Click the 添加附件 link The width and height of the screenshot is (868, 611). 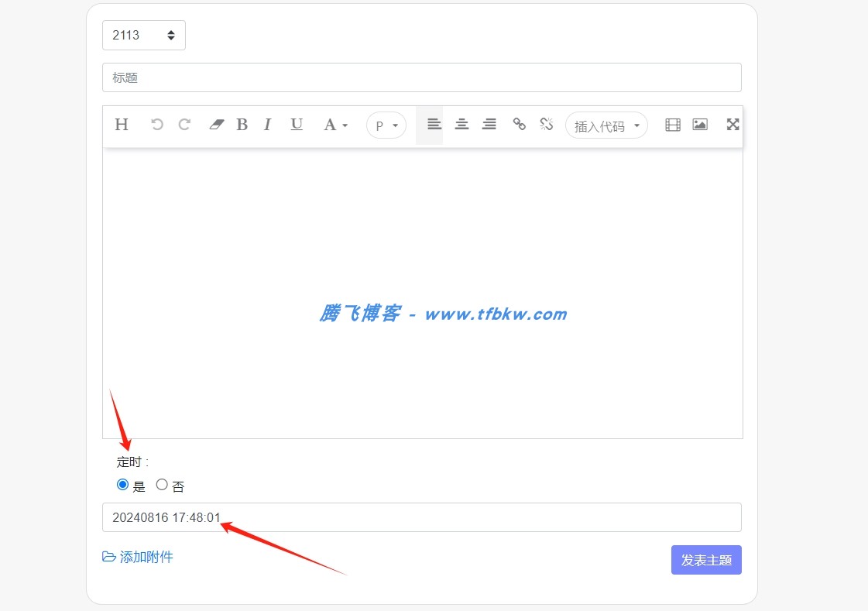tap(138, 557)
